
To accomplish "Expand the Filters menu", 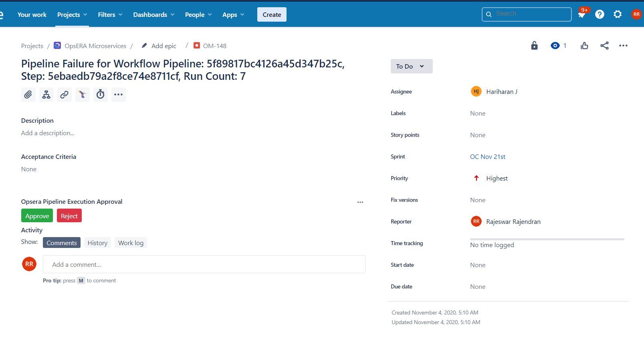I will [110, 14].
